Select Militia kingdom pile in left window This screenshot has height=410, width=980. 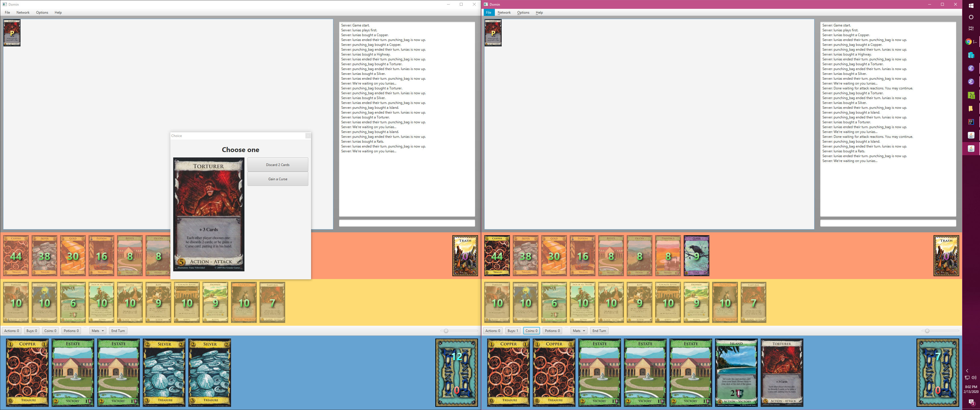coord(130,302)
